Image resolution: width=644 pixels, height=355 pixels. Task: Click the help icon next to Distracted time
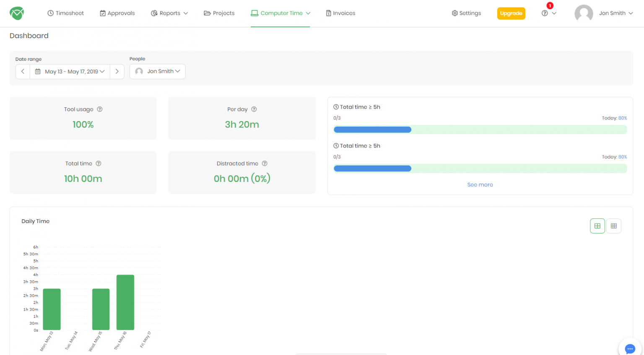pos(264,163)
